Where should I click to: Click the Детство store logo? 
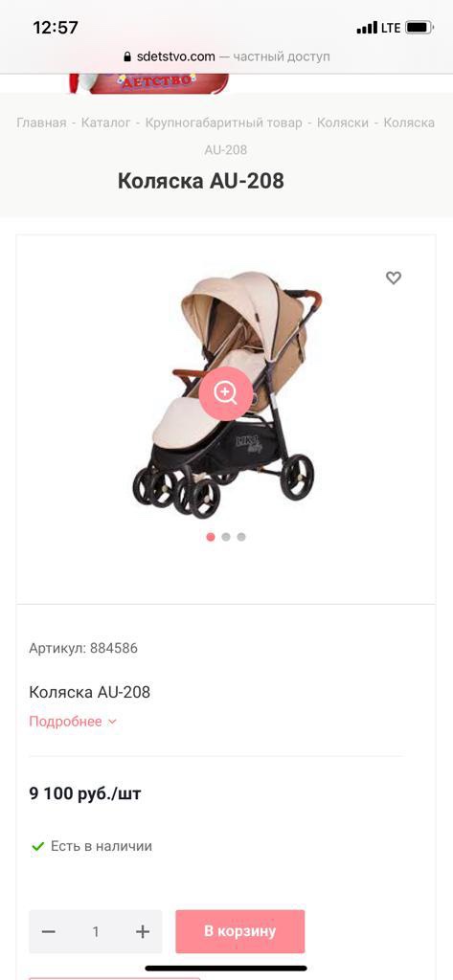[x=148, y=83]
